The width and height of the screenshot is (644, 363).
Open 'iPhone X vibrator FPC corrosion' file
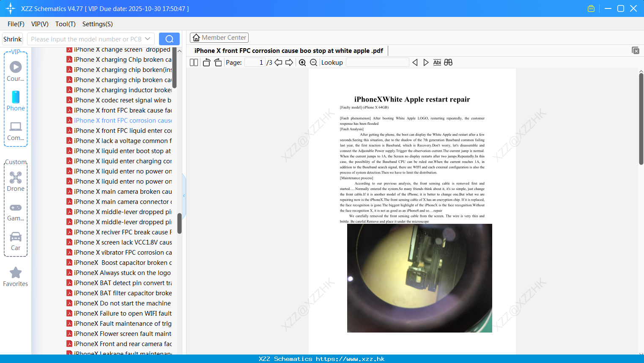119,253
